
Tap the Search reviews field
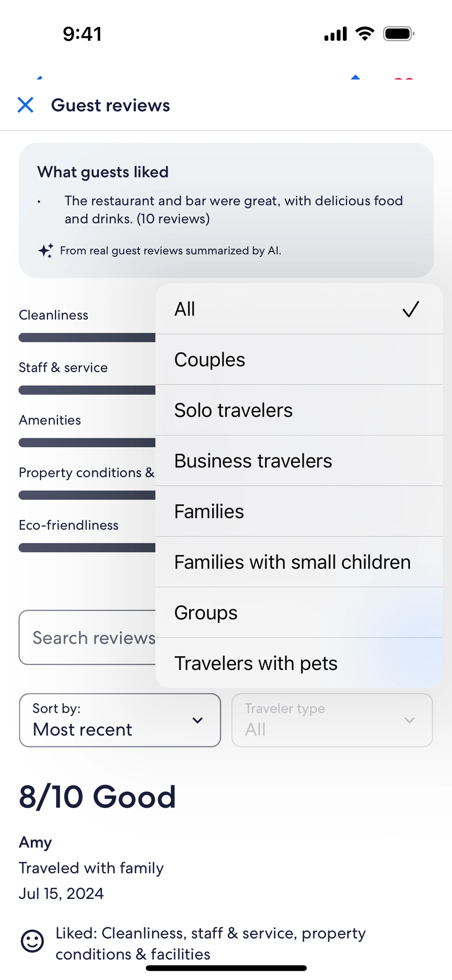click(x=88, y=638)
